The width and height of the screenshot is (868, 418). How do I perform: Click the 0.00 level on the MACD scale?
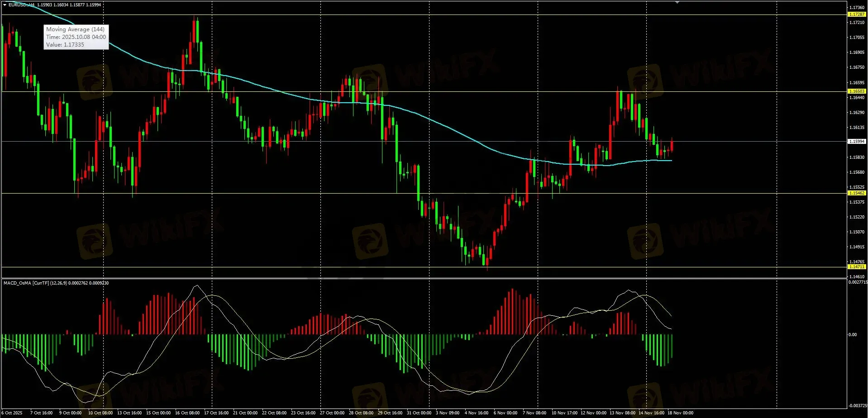(x=853, y=335)
